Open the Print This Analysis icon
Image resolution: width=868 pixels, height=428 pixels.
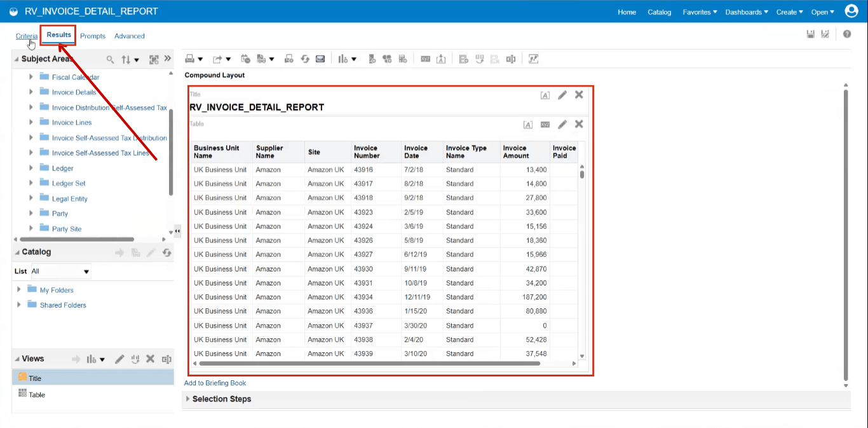tap(191, 59)
